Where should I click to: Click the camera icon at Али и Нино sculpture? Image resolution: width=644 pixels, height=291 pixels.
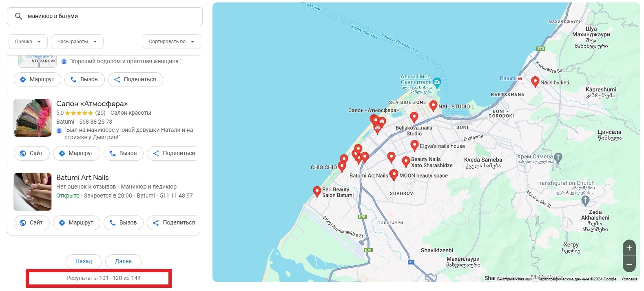click(x=437, y=82)
